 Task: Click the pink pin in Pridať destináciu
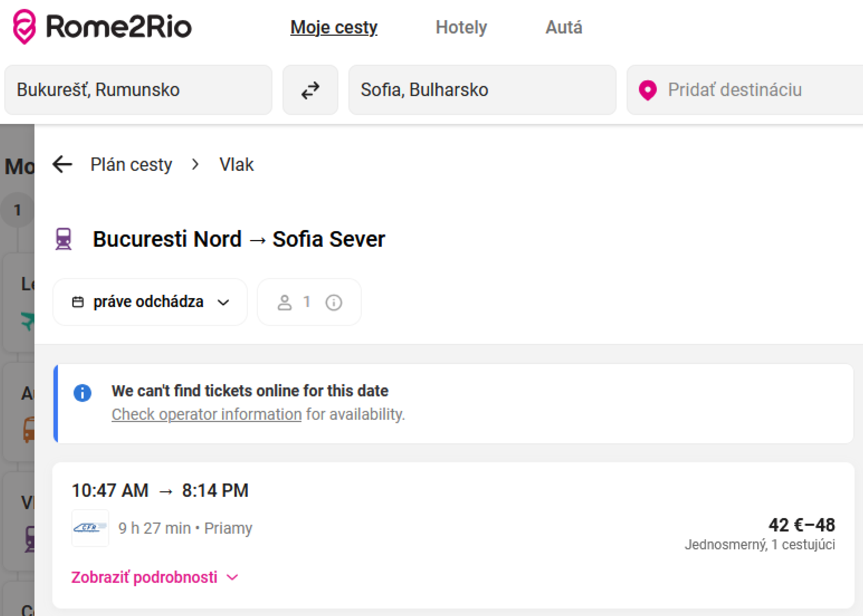pyautogui.click(x=647, y=90)
